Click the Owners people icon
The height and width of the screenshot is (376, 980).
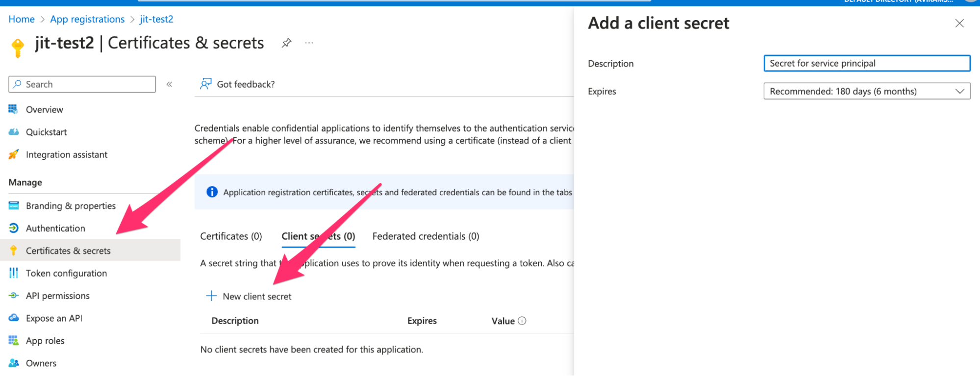(x=14, y=363)
